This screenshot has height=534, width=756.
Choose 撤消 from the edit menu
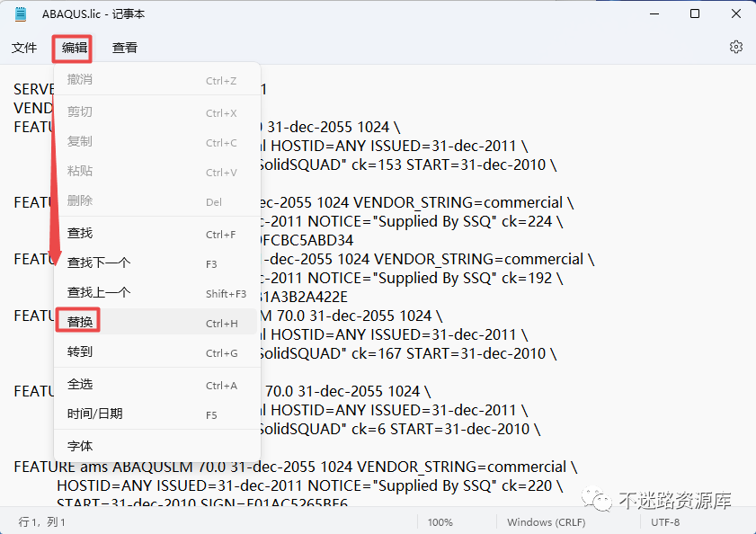156,80
